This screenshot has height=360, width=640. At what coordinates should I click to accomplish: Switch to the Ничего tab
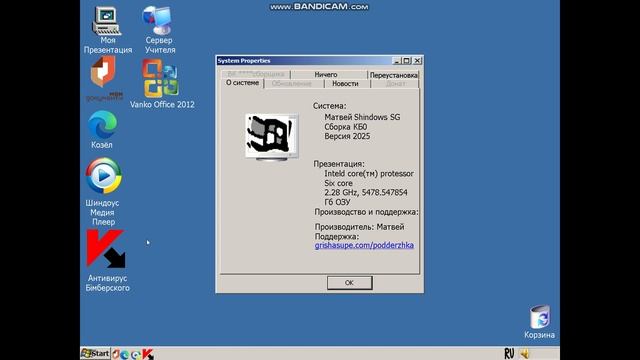(x=326, y=75)
